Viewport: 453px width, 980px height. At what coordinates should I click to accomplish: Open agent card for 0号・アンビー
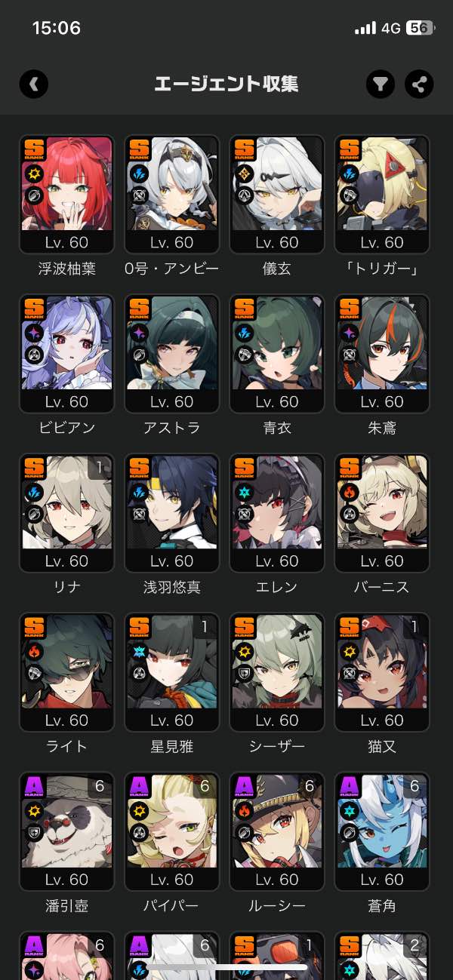[x=171, y=194]
